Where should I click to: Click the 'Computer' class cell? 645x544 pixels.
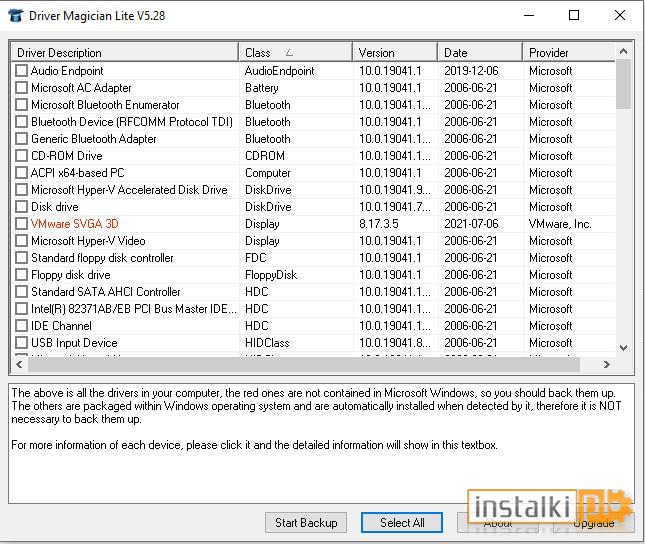coord(267,173)
